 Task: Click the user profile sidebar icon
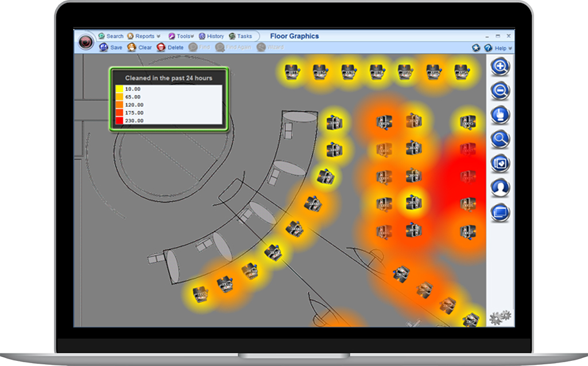click(500, 188)
